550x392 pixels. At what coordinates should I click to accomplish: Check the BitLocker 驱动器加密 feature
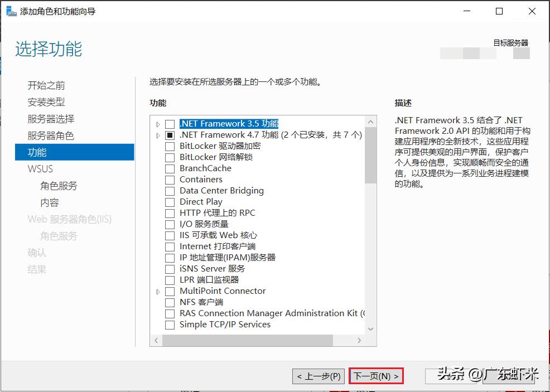click(x=170, y=146)
